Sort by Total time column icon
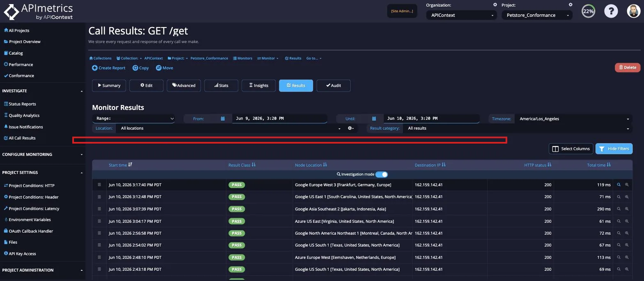Viewport: 644px width, 281px height. [x=609, y=164]
